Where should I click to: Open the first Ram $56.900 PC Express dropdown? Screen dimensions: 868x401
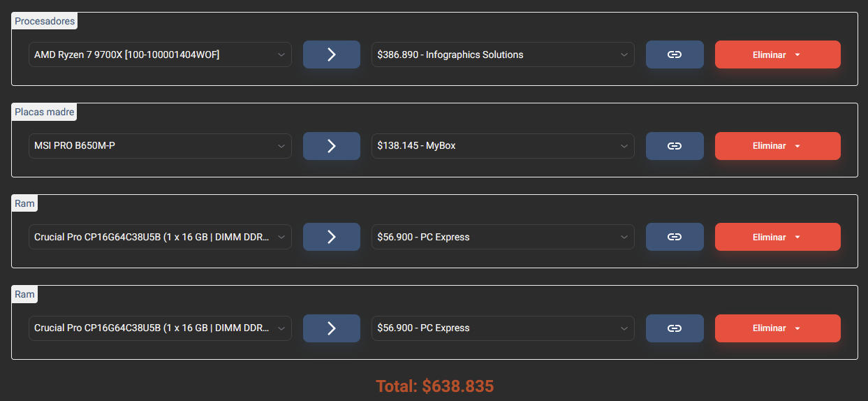pos(503,237)
